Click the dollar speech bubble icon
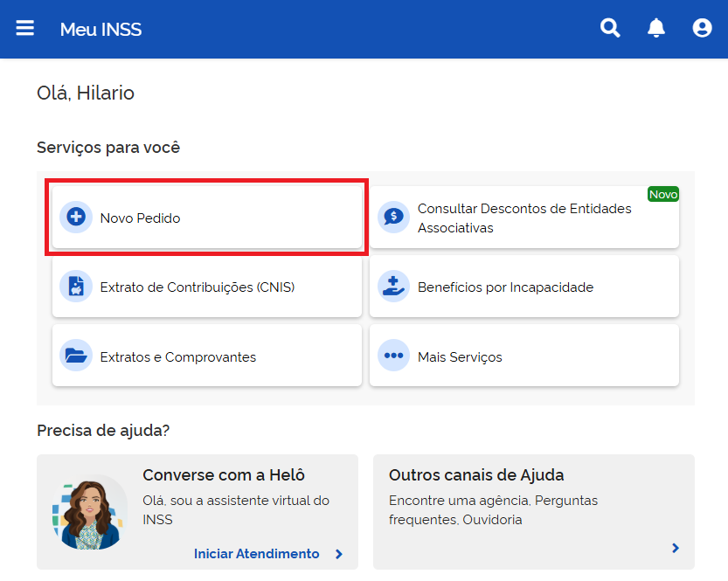 click(393, 217)
